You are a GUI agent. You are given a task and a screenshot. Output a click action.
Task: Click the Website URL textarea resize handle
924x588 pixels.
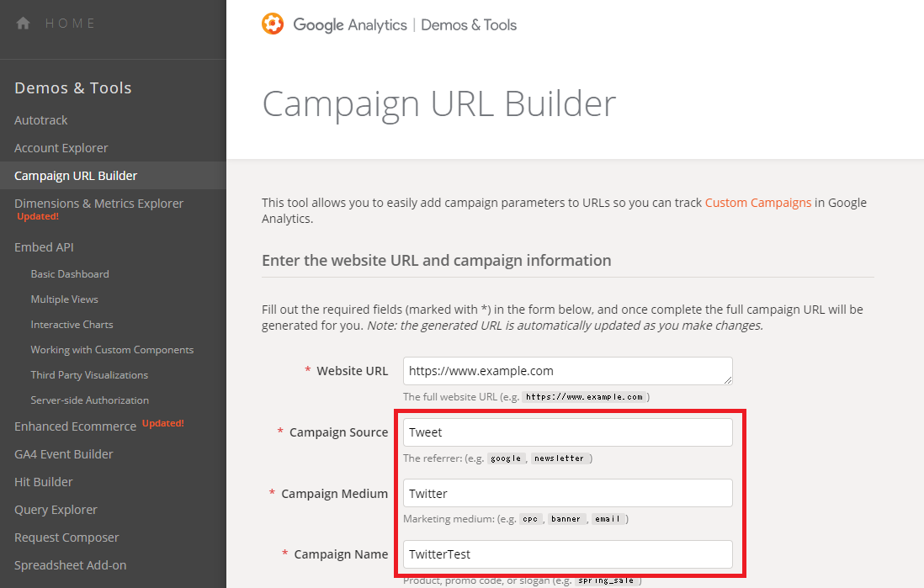tap(728, 380)
